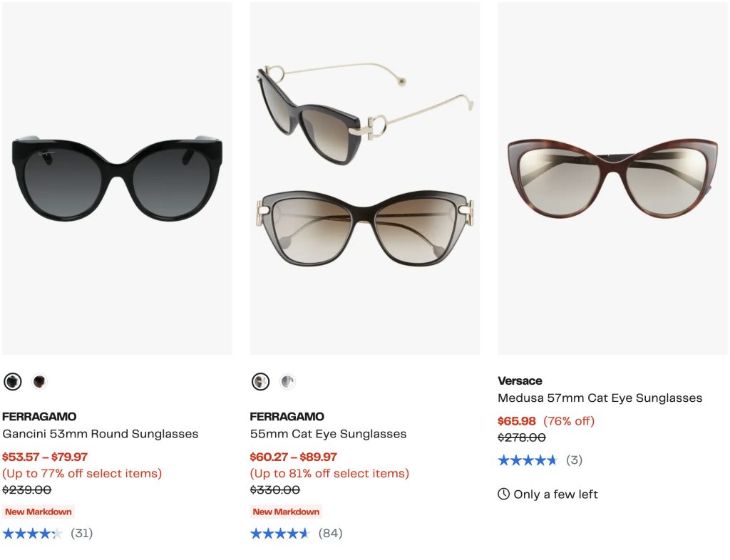This screenshot has width=730, height=560.
Task: Select the black swatch for Gancini sunglasses
Action: [13, 382]
